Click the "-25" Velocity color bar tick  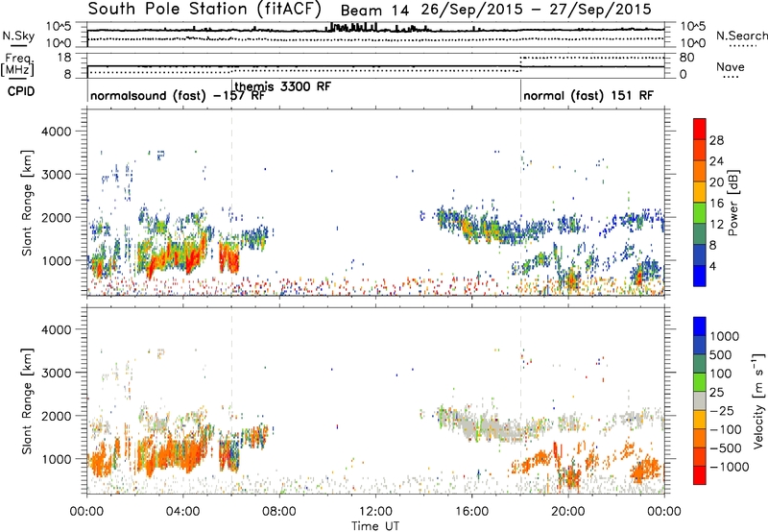coord(723,410)
